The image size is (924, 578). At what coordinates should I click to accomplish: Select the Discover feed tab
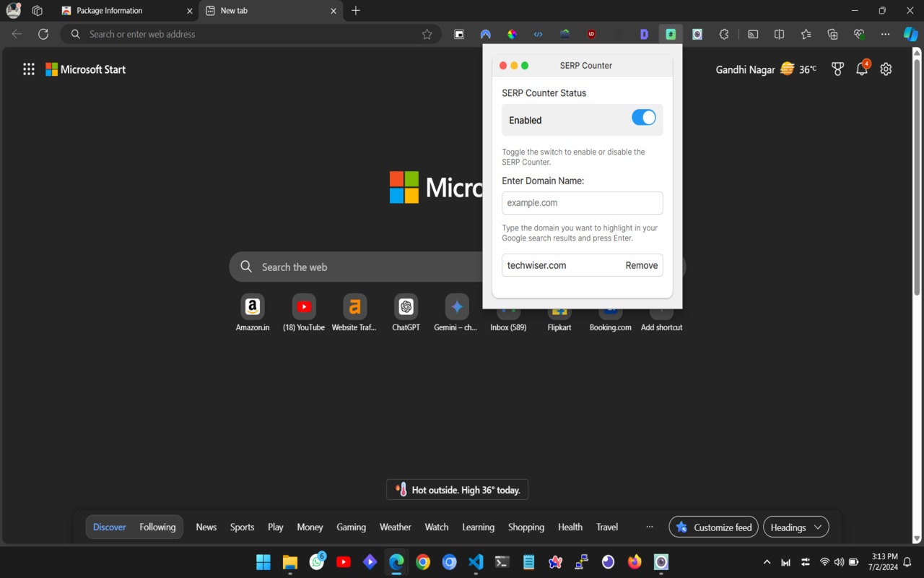110,527
